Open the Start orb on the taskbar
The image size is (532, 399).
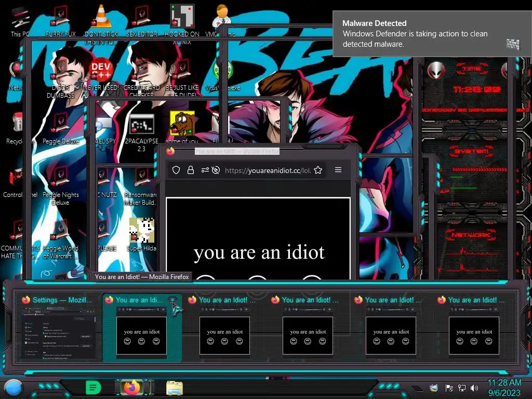pyautogui.click(x=13, y=388)
